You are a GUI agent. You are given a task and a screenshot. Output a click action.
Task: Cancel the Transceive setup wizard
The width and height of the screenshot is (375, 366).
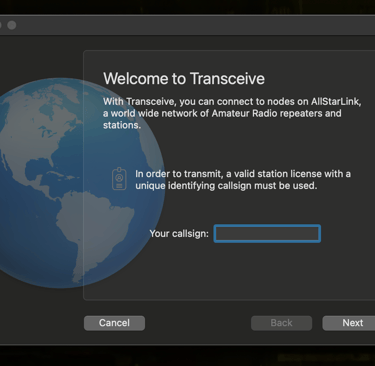tap(114, 323)
